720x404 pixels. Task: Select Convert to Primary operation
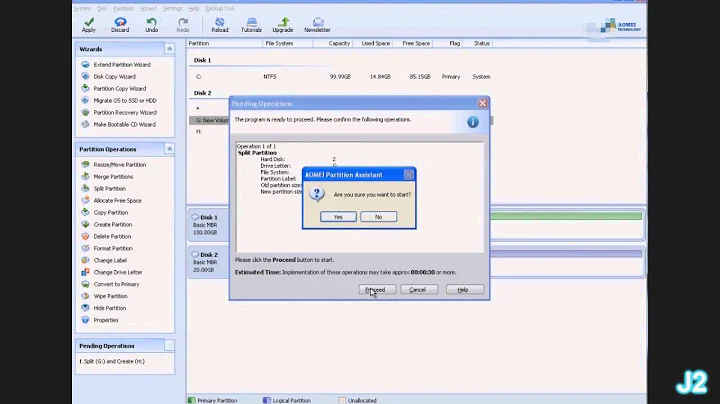(111, 284)
